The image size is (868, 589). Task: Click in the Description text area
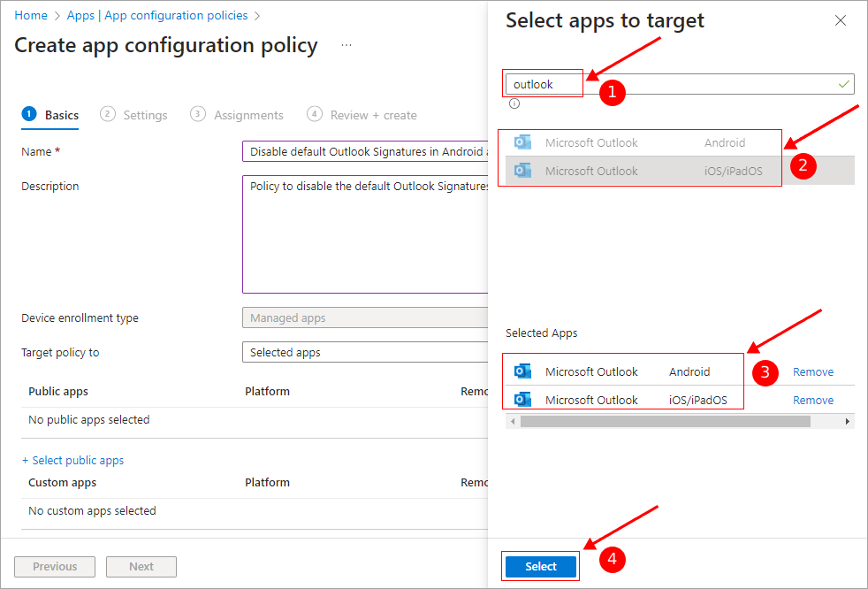(365, 234)
